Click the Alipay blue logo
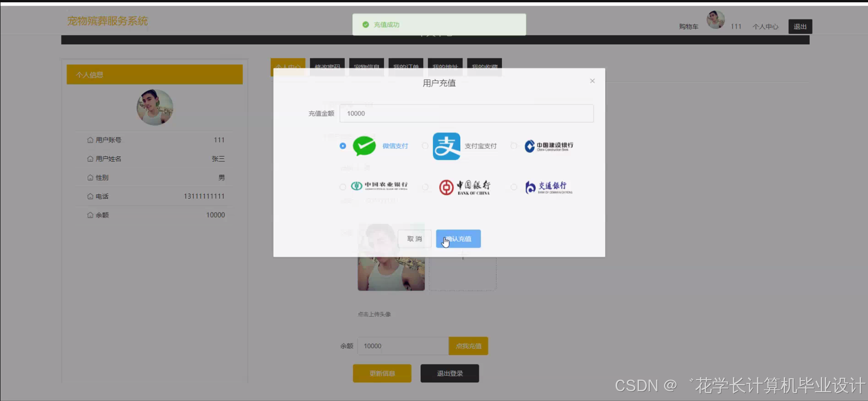 click(x=446, y=146)
